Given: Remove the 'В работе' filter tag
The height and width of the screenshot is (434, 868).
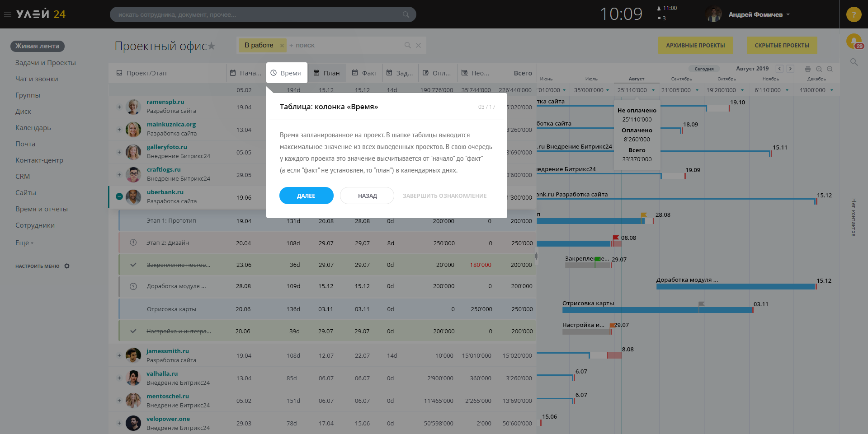Looking at the screenshot, I should point(282,46).
